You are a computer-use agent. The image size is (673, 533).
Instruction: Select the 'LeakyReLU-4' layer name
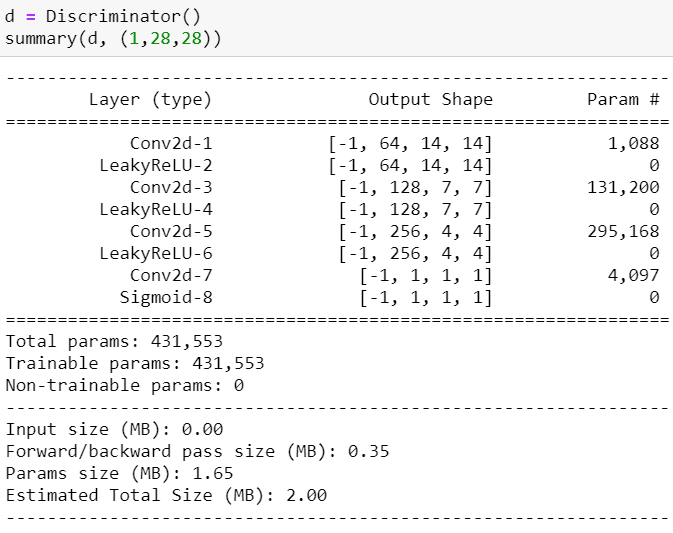156,209
